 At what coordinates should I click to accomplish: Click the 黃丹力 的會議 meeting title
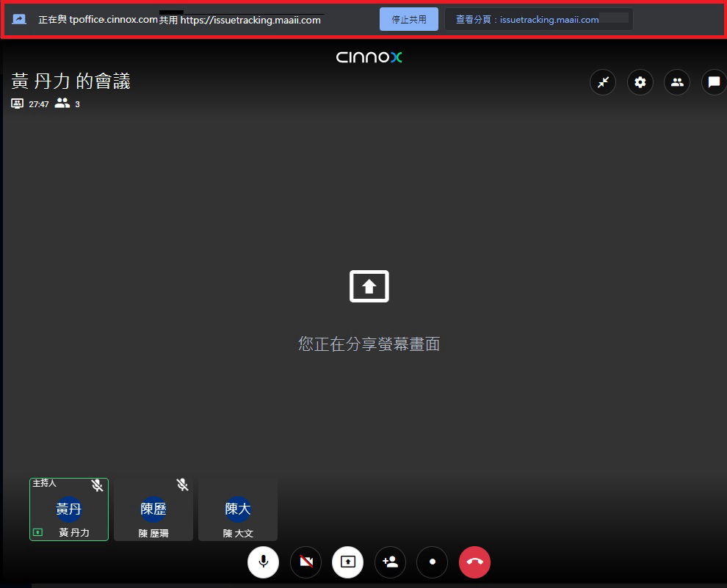pyautogui.click(x=70, y=81)
